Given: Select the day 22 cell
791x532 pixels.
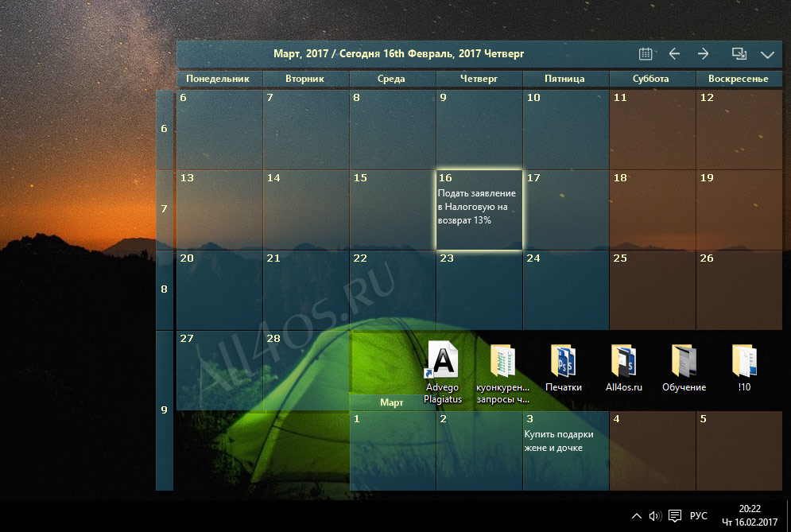Looking at the screenshot, I should point(393,289).
